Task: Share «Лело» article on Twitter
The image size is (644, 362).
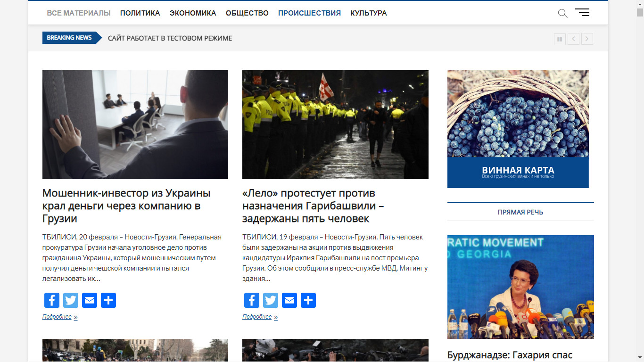Action: (271, 300)
